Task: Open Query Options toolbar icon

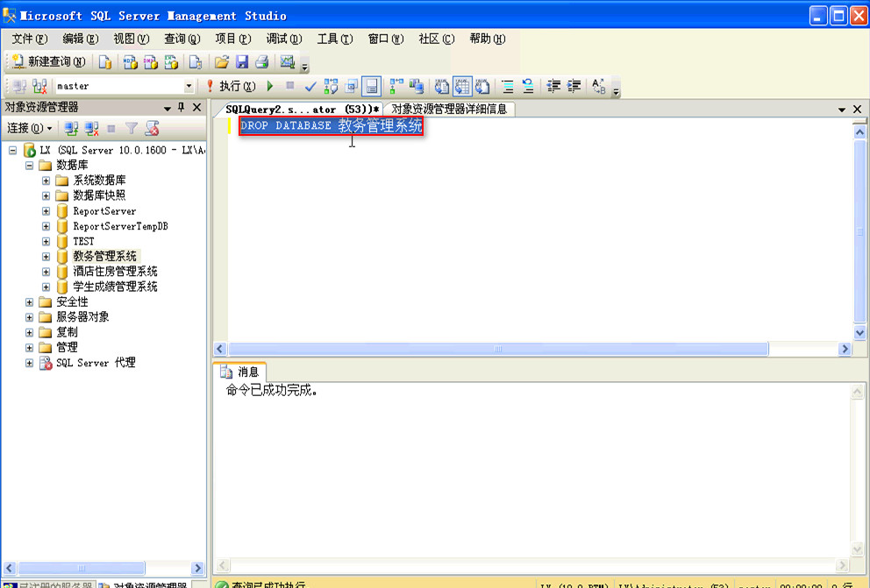Action: click(351, 86)
